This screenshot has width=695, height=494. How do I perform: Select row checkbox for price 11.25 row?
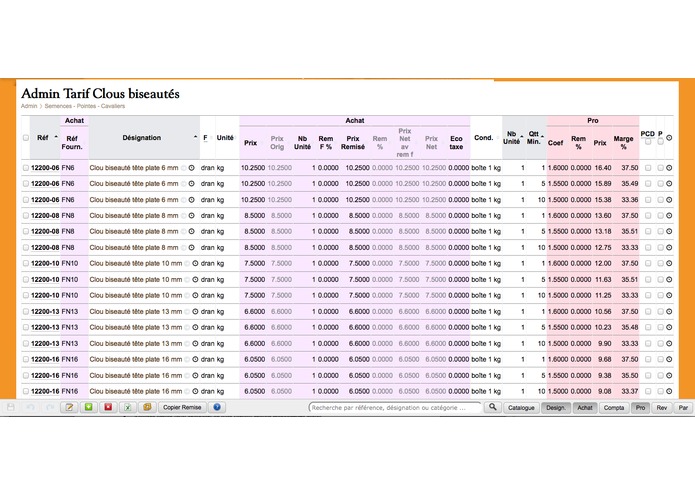click(26, 295)
